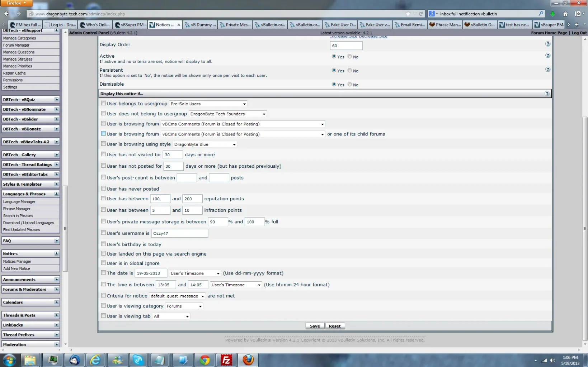588x367 pixels.
Task: Expand DBTech - vBQuiz menu group
Action: (30, 100)
